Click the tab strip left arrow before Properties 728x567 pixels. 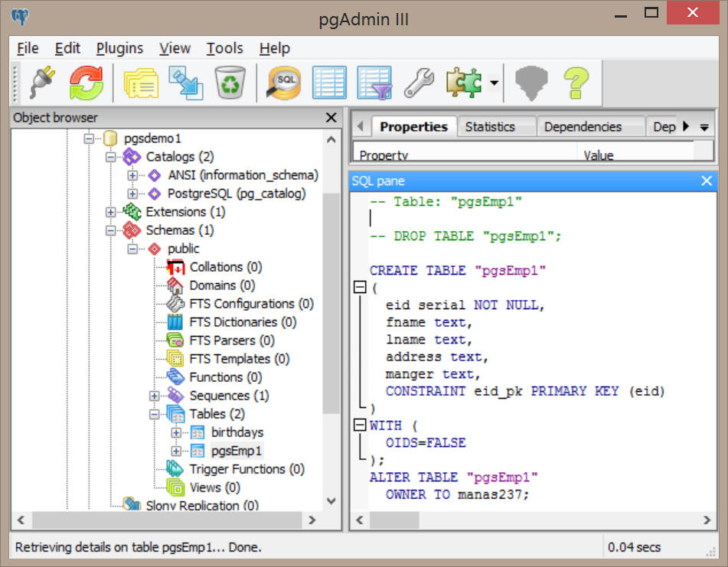[x=360, y=127]
